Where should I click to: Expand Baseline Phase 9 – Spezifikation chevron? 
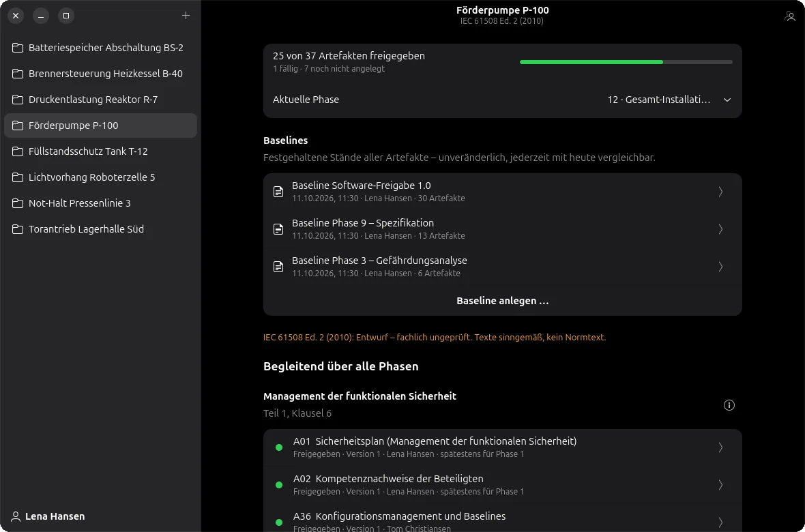720,229
